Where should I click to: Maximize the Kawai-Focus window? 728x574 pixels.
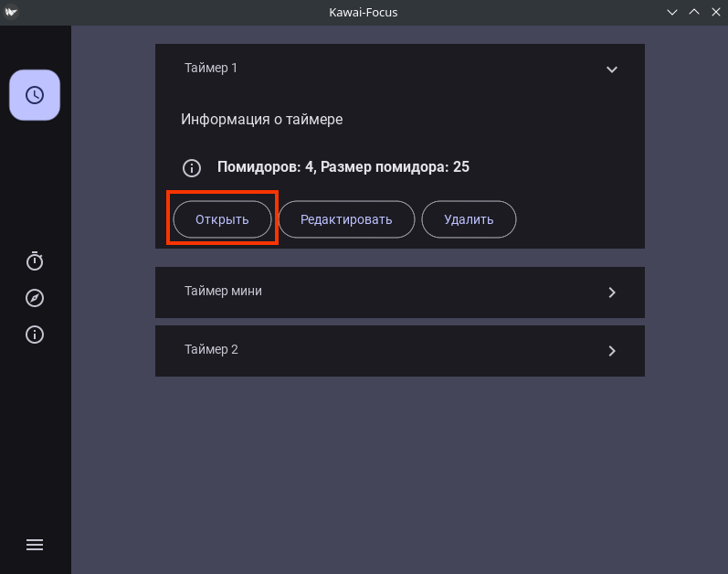pos(693,13)
